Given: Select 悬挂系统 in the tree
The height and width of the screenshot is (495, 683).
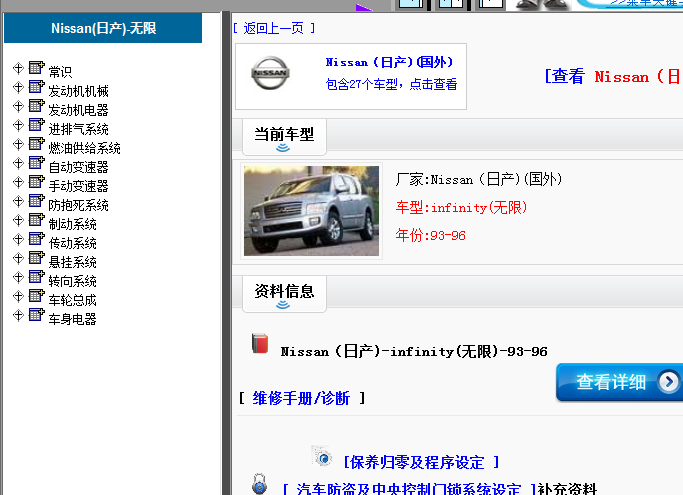Looking at the screenshot, I should pos(72,262).
